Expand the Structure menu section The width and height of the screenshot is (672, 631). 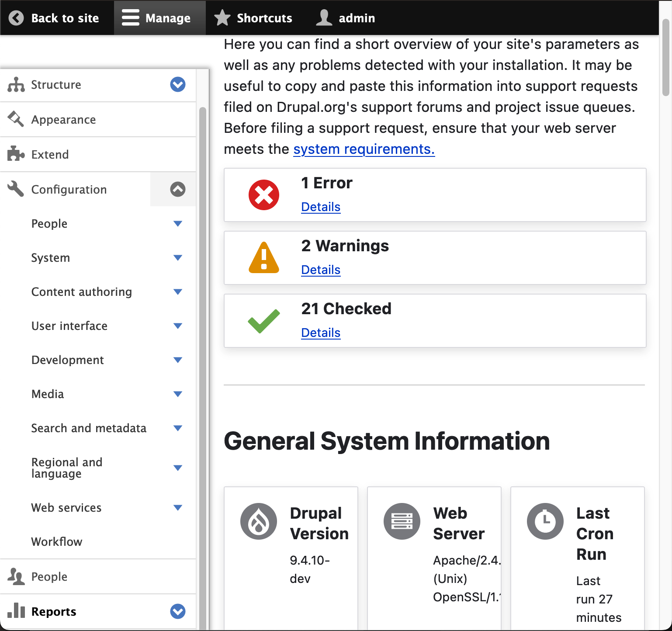[177, 84]
